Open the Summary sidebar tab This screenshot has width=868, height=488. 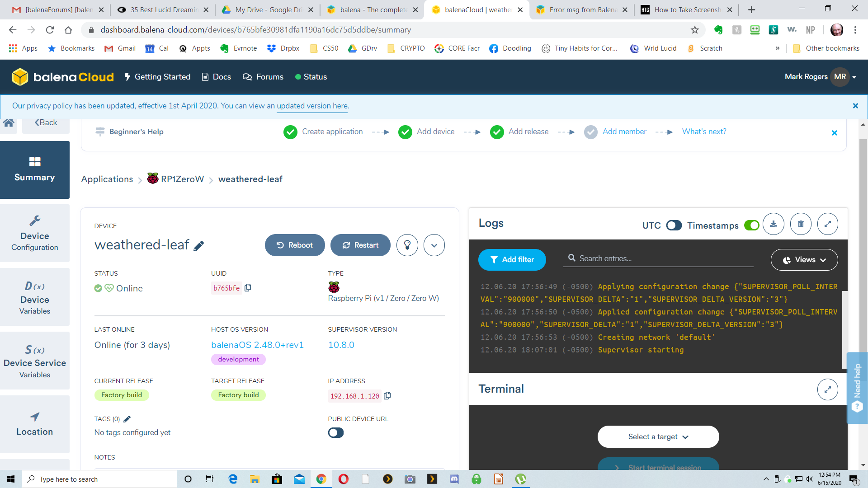35,170
